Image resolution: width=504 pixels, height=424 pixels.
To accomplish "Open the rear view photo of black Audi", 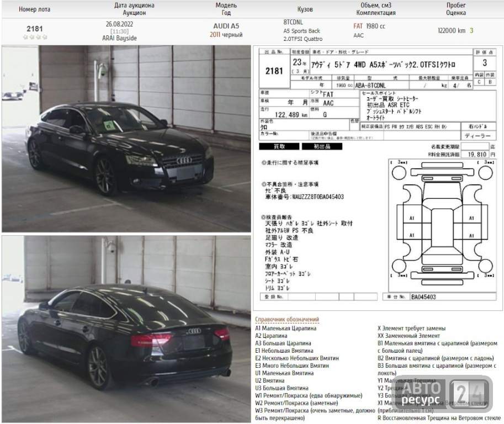I will (x=126, y=329).
